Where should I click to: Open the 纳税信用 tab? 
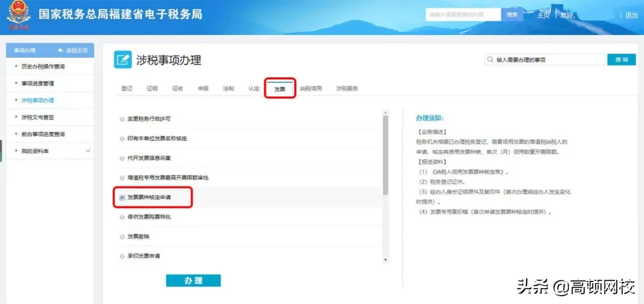click(x=311, y=88)
